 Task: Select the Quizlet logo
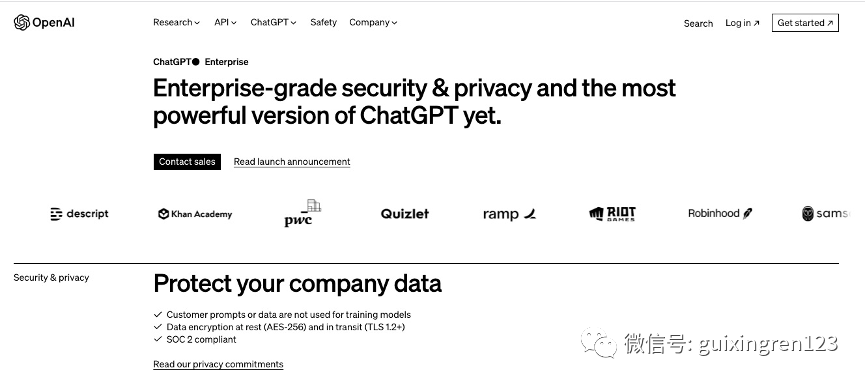(x=405, y=214)
